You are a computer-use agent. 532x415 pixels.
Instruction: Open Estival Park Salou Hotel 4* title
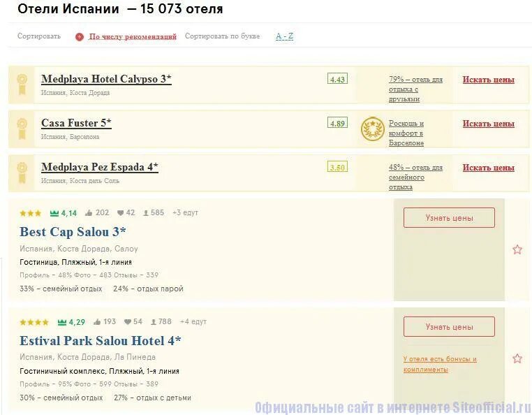coord(101,341)
